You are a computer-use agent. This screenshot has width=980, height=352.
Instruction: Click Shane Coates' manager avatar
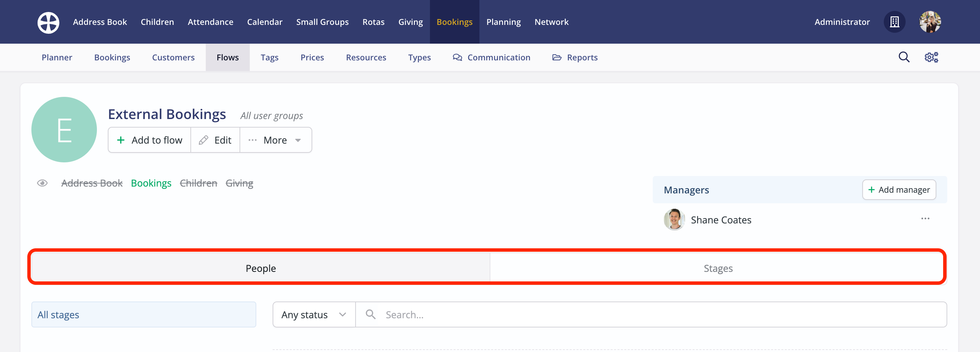point(674,220)
